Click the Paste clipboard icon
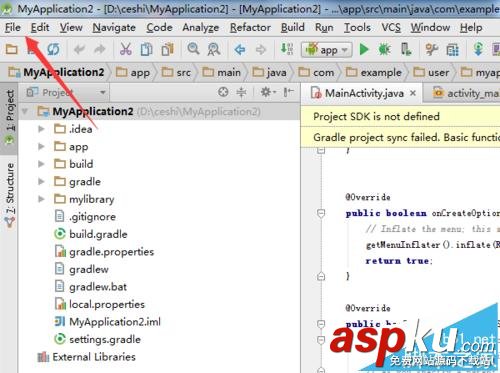Viewport: 500px width, 373px height. [168, 49]
